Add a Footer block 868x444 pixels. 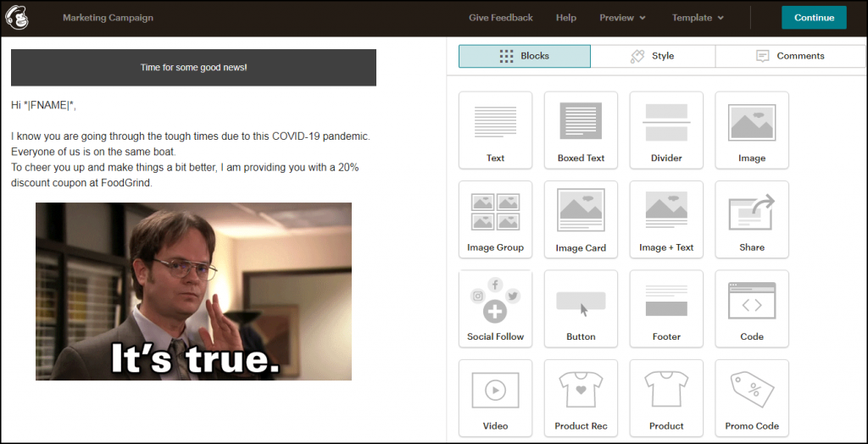666,309
